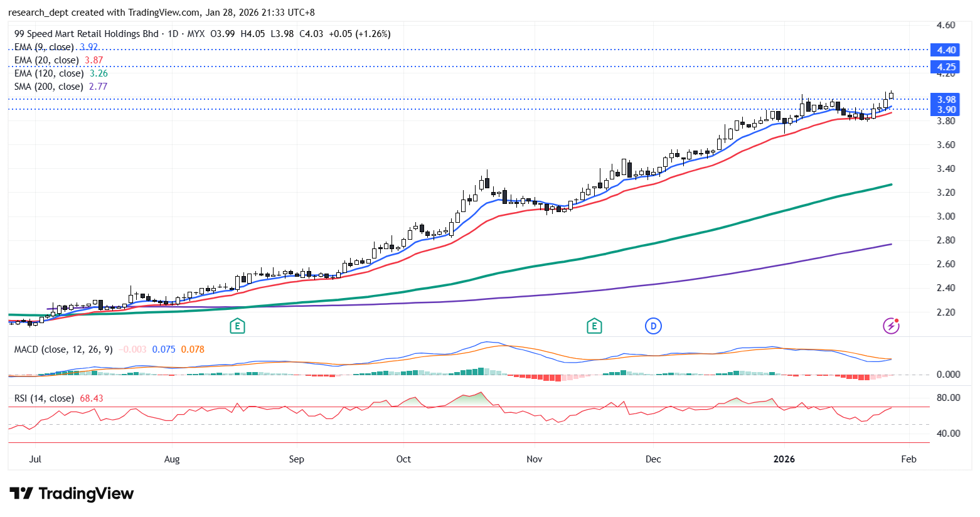This screenshot has width=980, height=517.
Task: Click the EMA (120, close) indicator legend
Action: click(49, 73)
